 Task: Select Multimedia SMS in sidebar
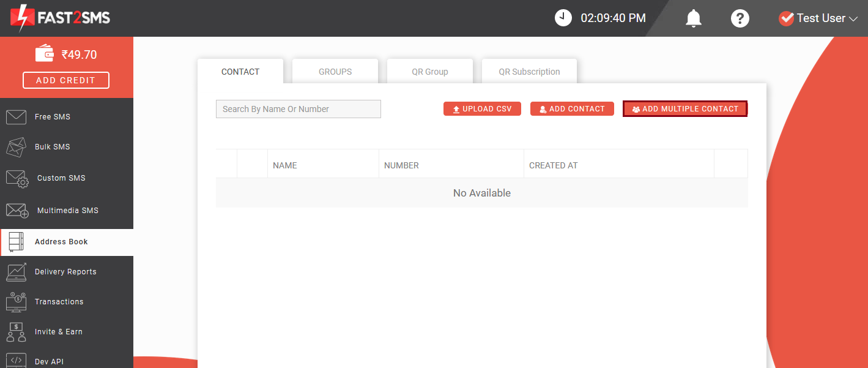[x=67, y=210]
